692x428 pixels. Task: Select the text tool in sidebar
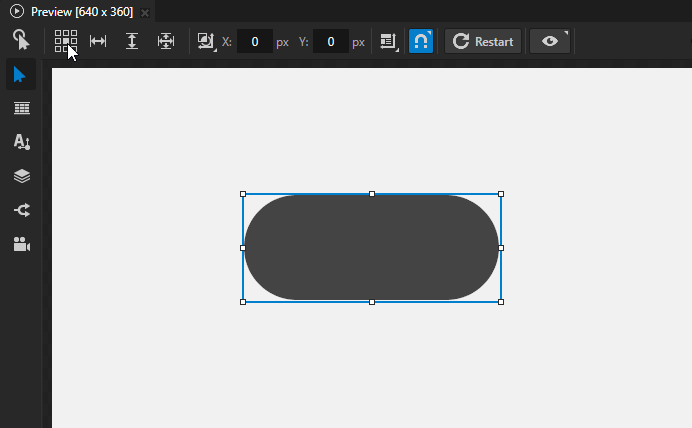[x=21, y=142]
